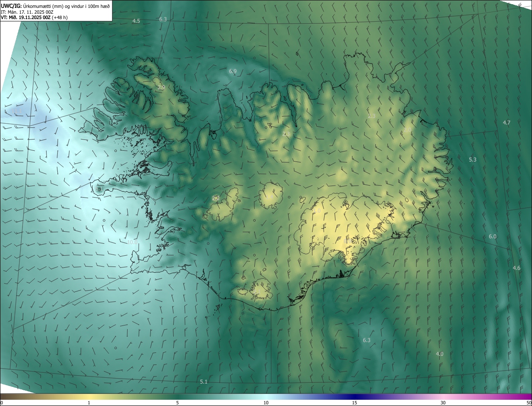Click the 0 tick on the color scale

pos(2,403)
